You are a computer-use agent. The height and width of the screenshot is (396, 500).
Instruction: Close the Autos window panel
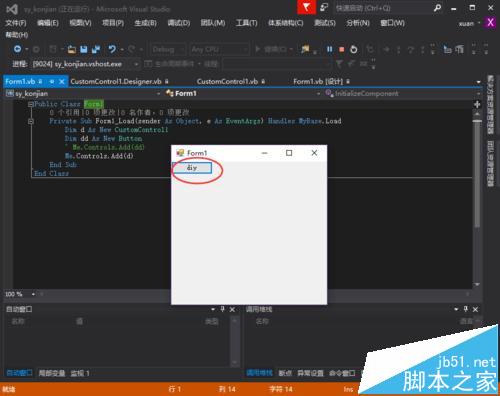pyautogui.click(x=232, y=309)
